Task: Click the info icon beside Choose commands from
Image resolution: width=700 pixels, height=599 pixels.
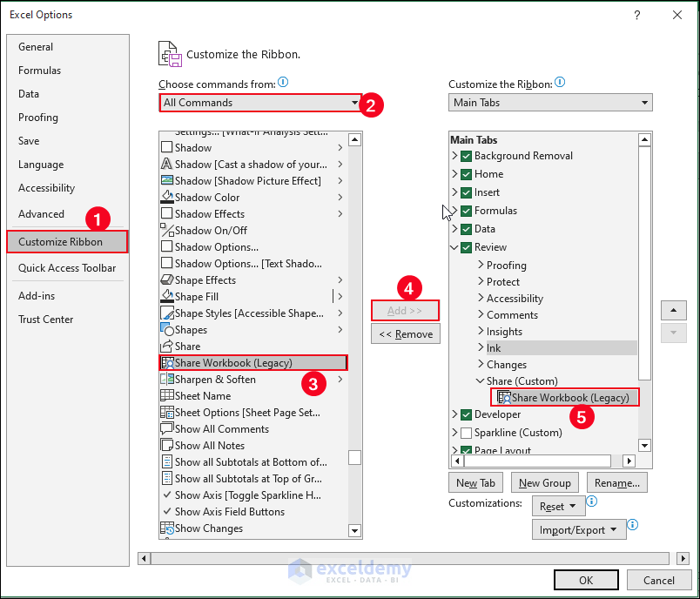Action: pos(282,82)
